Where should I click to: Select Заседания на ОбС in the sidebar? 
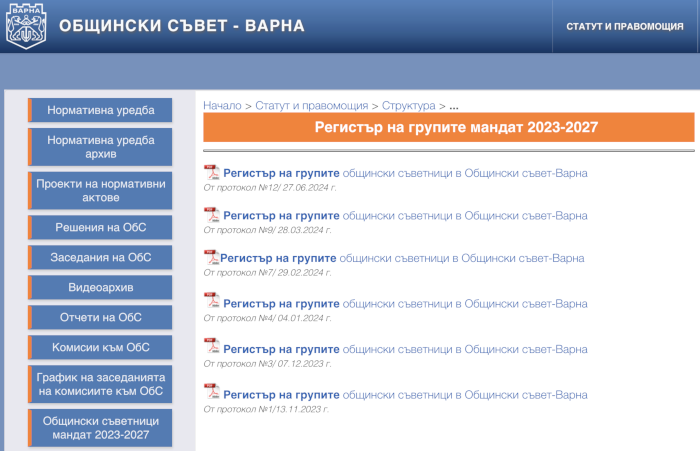coord(100,257)
